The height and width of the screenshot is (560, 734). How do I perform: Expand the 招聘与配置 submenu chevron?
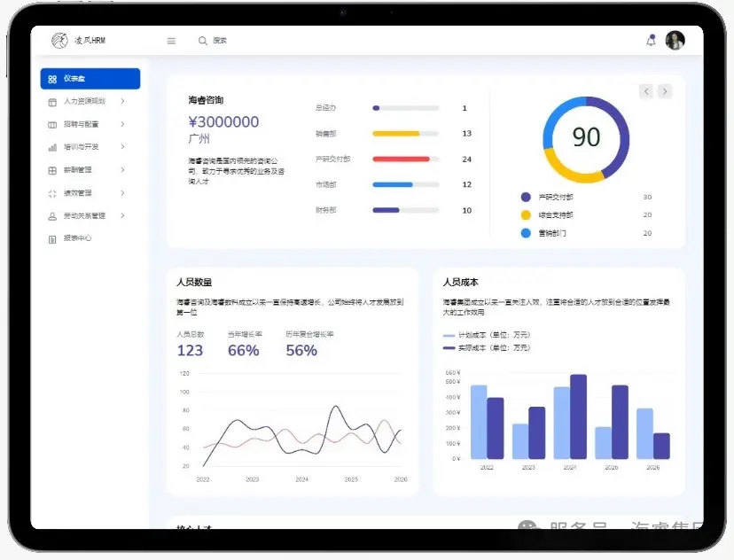pyautogui.click(x=122, y=124)
